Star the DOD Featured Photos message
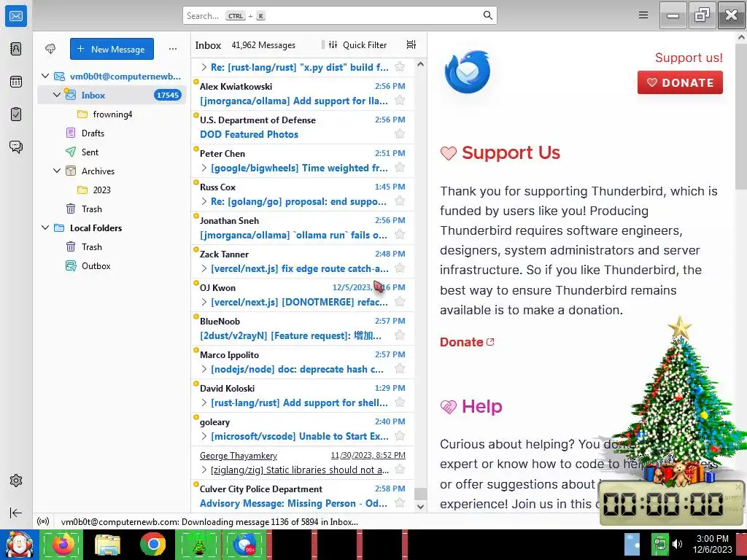Image resolution: width=747 pixels, height=560 pixels. pos(400,134)
